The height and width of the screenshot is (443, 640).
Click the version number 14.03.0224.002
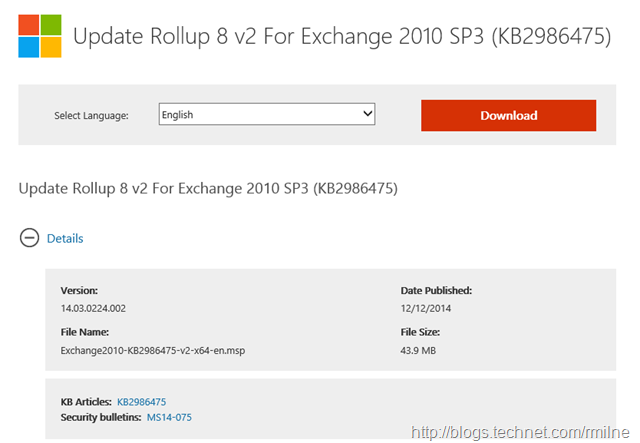point(93,308)
